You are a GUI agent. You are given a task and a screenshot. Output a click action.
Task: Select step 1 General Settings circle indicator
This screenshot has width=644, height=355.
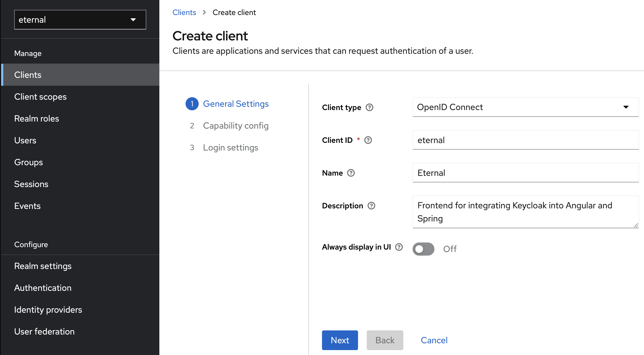(192, 104)
